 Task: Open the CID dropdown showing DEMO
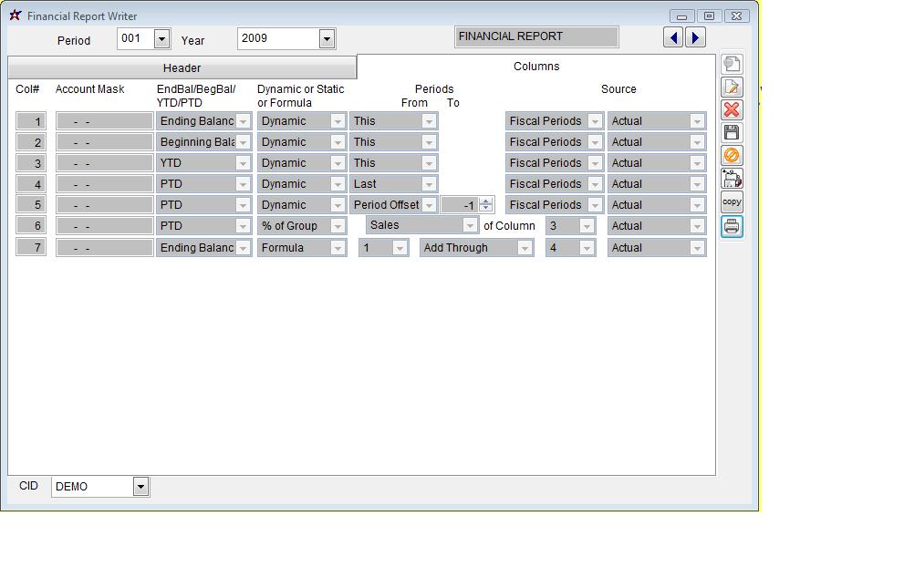tap(140, 487)
